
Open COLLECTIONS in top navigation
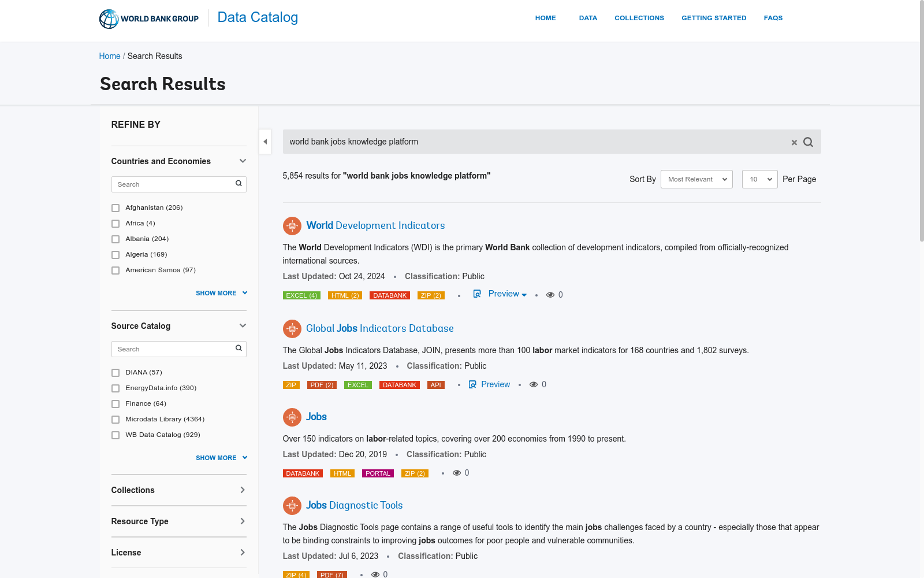click(639, 18)
